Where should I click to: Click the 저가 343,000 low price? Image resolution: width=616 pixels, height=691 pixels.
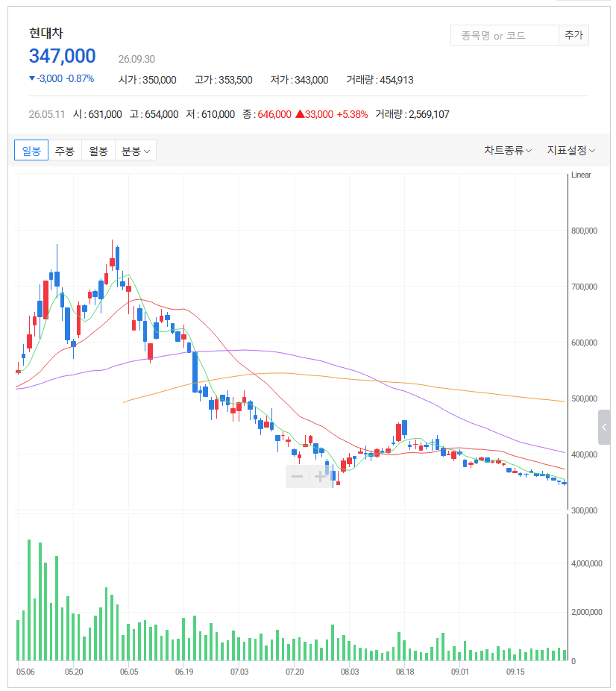[x=299, y=80]
